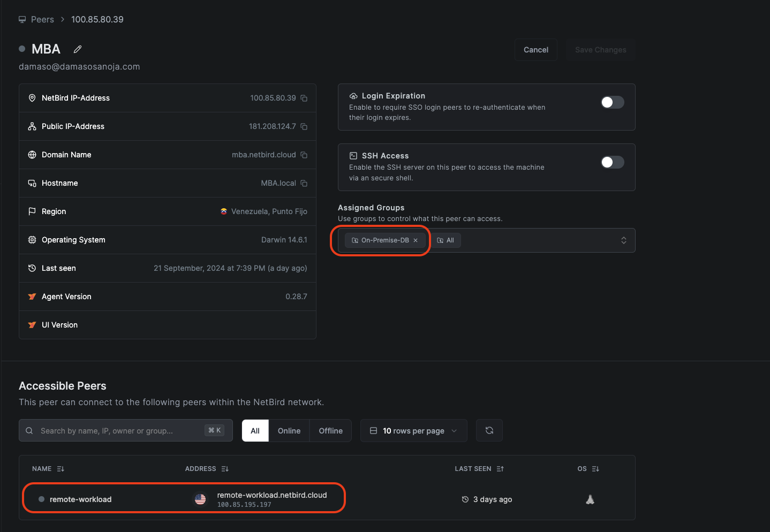
Task: Copy the domain name mba.netbird.cloud
Action: (304, 155)
